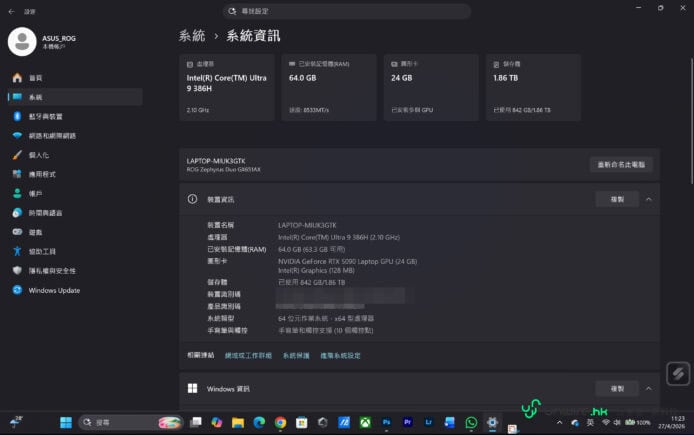Screen dimensions: 694x435
Task: Open 網路和網際網路 network settings
Action: coord(75,136)
